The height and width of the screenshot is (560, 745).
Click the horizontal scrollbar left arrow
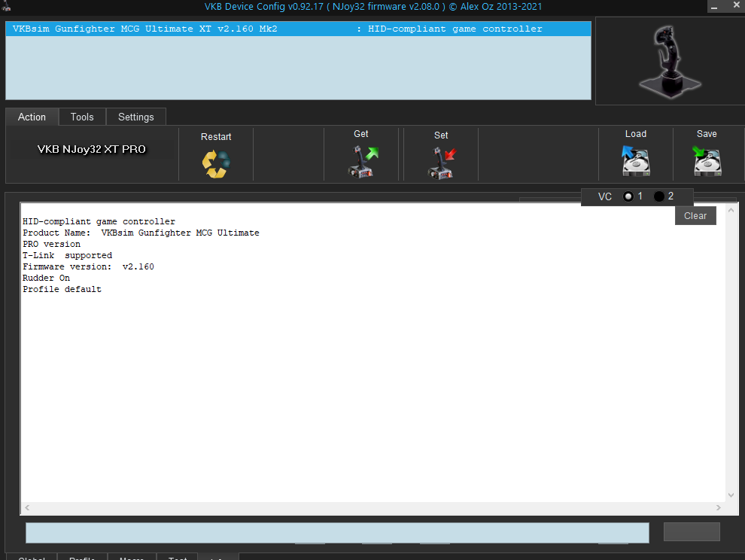(27, 508)
